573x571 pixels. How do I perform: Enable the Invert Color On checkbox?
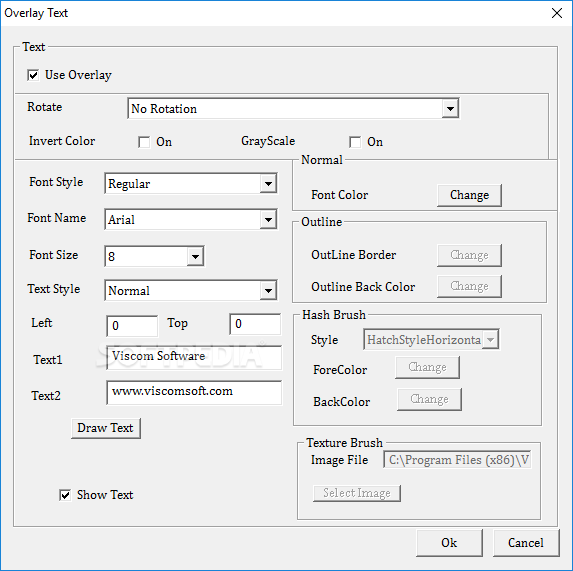click(x=144, y=142)
